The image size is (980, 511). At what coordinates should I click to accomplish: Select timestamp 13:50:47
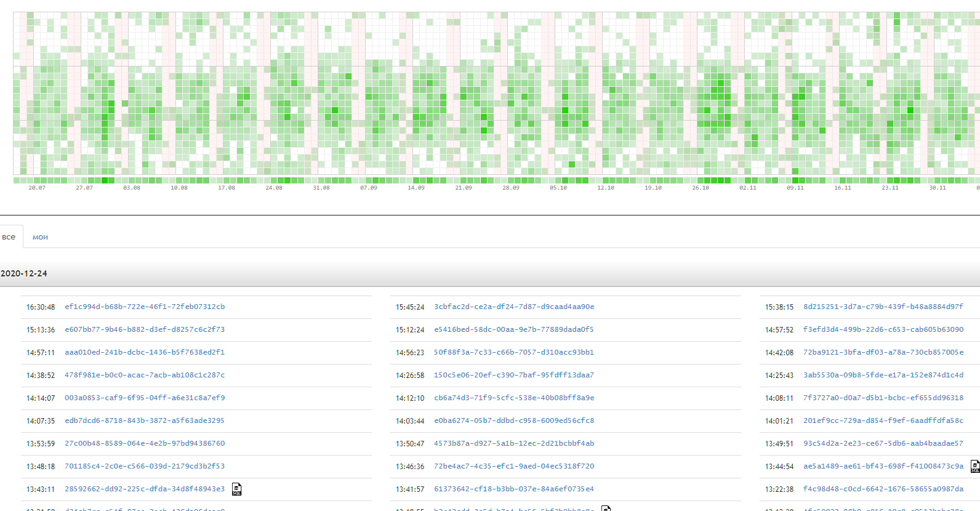tap(410, 444)
